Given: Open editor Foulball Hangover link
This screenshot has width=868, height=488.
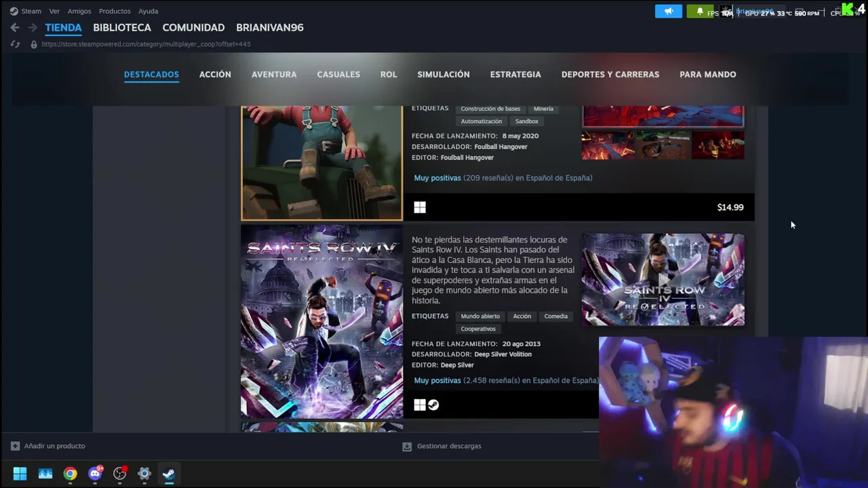Looking at the screenshot, I should click(x=467, y=158).
